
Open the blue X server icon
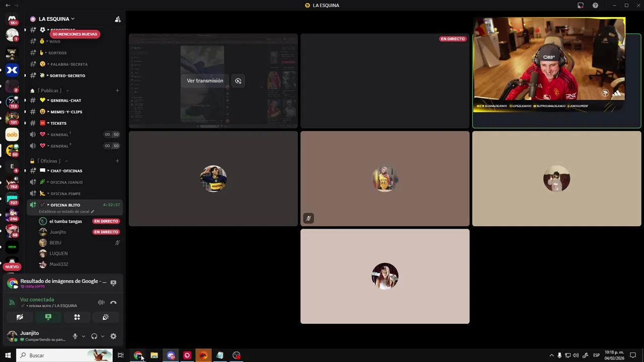coord(12,70)
